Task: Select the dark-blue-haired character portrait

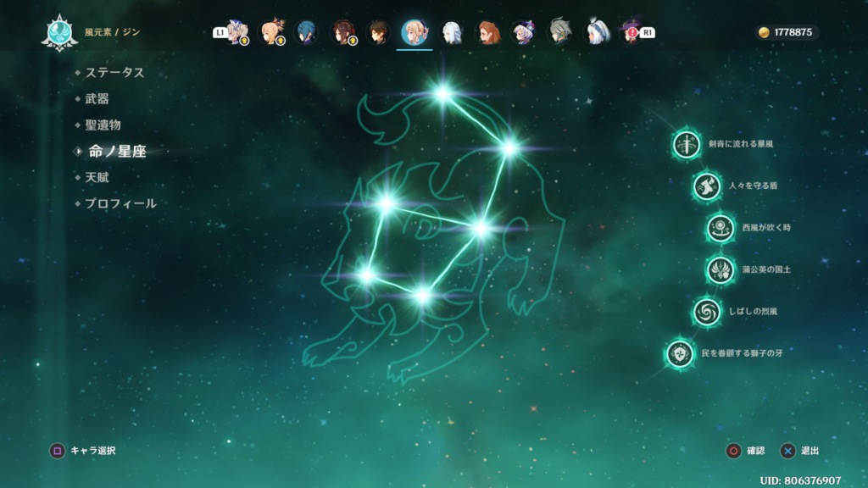Action: click(307, 32)
